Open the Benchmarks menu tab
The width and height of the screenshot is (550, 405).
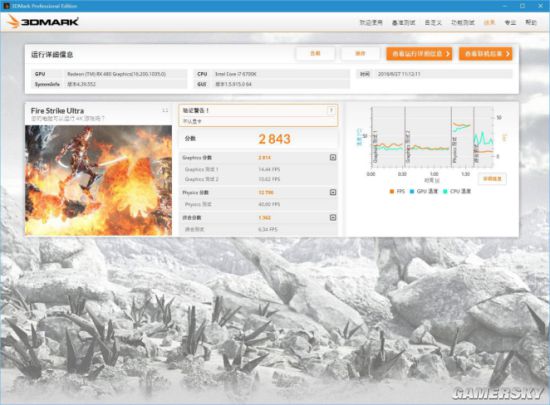tap(403, 22)
